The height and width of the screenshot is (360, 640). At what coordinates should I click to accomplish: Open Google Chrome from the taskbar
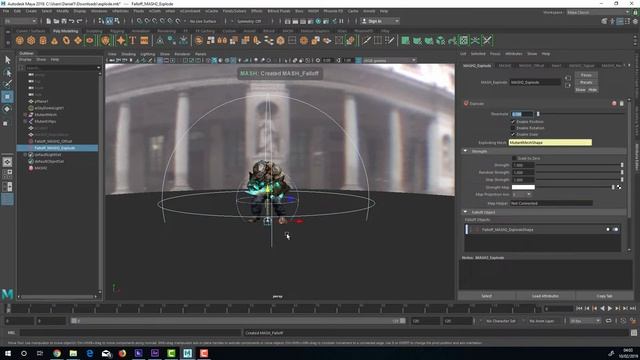coord(57,353)
